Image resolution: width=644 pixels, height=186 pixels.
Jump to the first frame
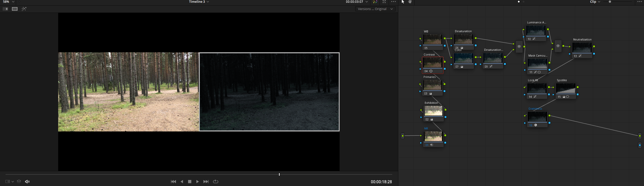click(173, 181)
